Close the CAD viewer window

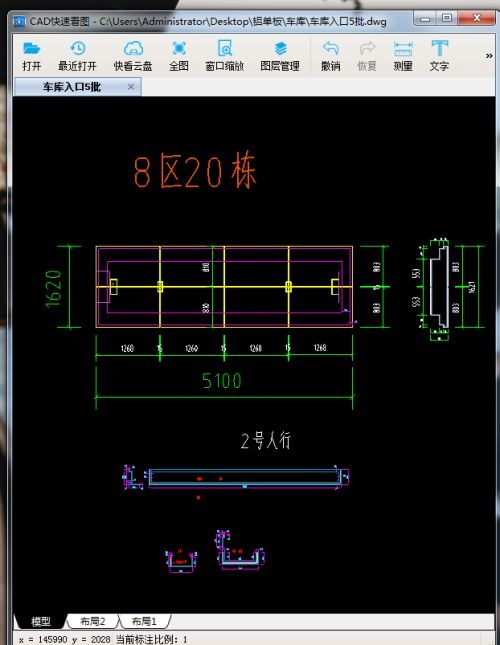(x=476, y=19)
